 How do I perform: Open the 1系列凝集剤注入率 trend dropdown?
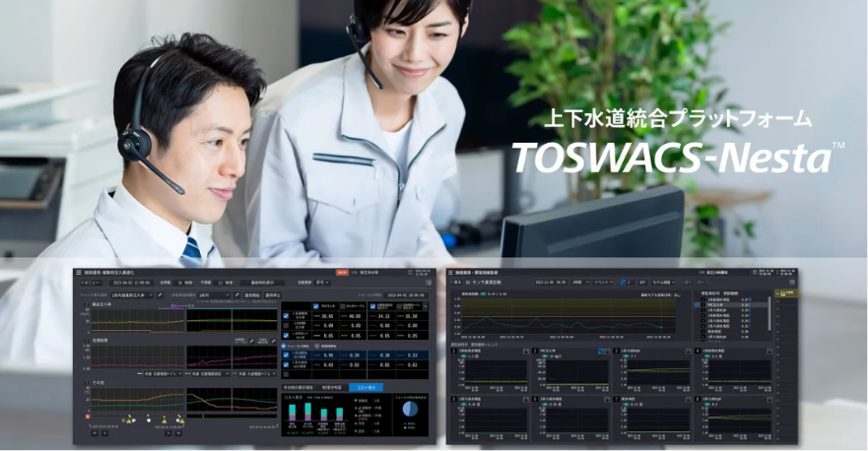[x=132, y=295]
